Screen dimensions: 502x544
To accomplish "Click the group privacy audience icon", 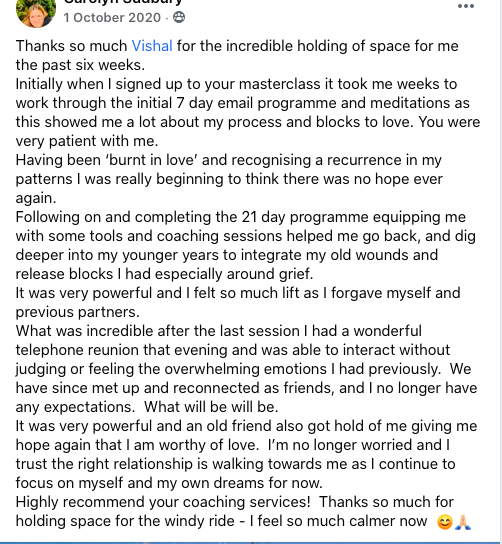I will (179, 17).
